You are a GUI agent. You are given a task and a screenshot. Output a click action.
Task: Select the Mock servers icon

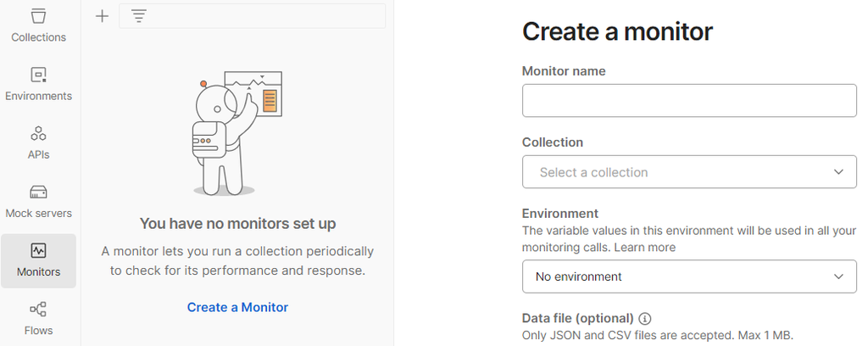(38, 193)
